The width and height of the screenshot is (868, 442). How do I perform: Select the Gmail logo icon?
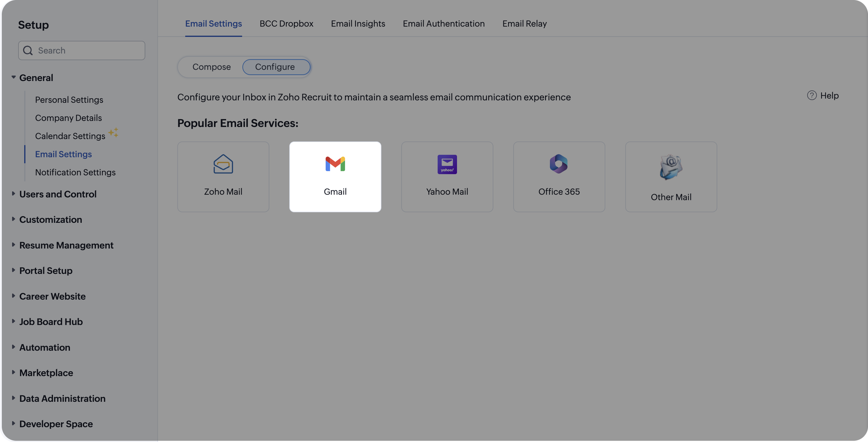[x=335, y=164]
